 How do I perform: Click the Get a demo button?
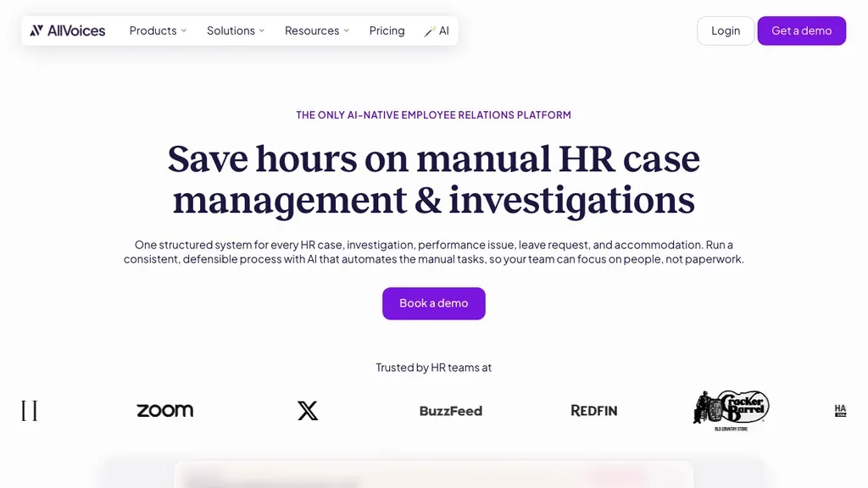(x=802, y=30)
